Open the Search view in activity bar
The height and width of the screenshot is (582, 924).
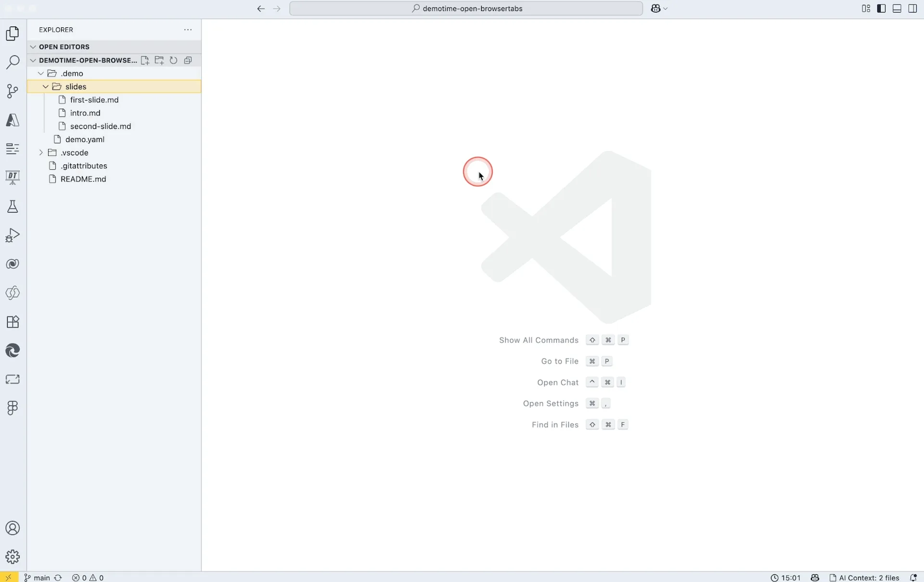click(13, 62)
